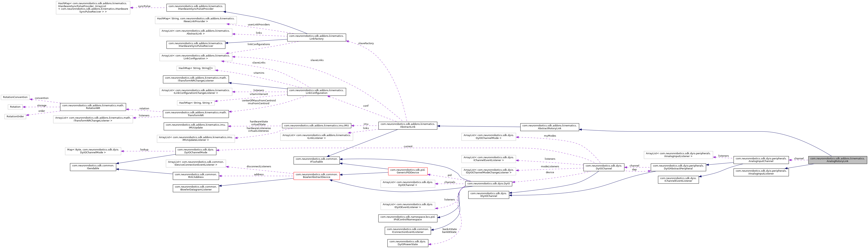This screenshot has height=248, width=868.
Task: Open the AbstractRotoryLink class node
Action: click(549, 127)
